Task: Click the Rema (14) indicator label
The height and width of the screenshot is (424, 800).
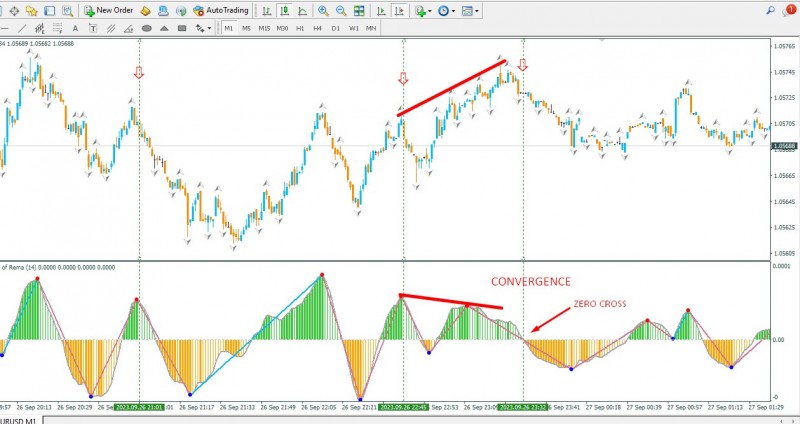Action: [x=57, y=267]
